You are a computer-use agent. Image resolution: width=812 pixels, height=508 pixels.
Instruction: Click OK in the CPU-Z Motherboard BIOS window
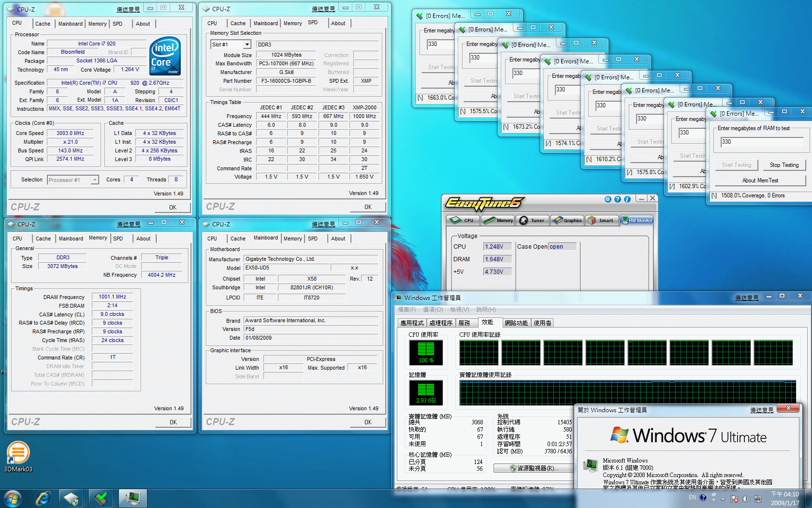tap(368, 422)
